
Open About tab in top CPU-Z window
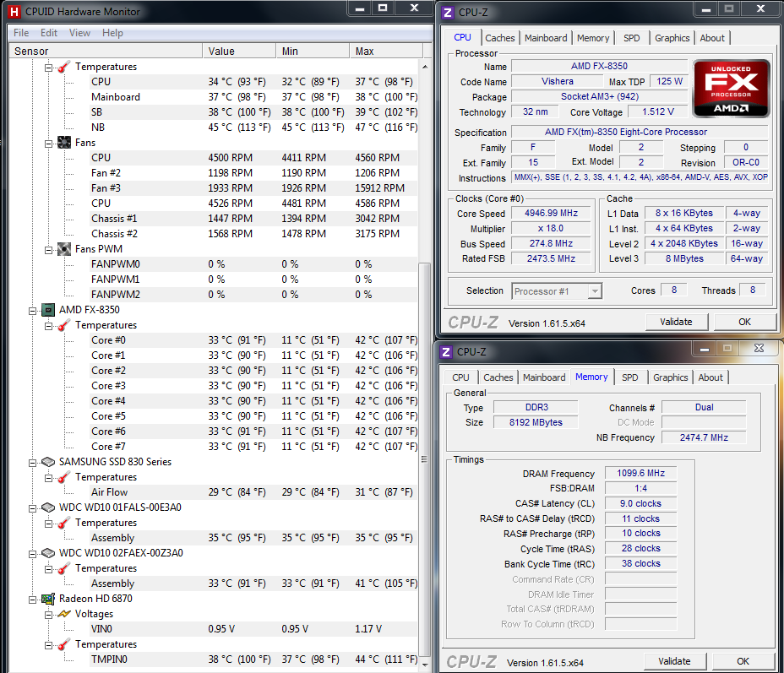coord(712,38)
